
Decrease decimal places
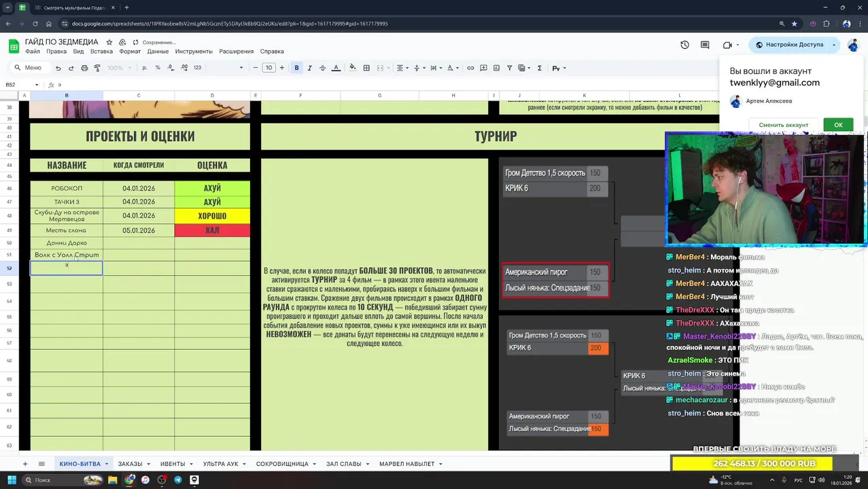(x=172, y=68)
